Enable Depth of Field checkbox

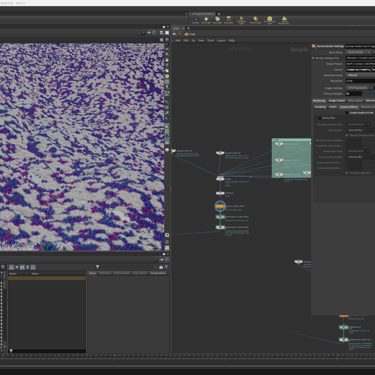347,113
